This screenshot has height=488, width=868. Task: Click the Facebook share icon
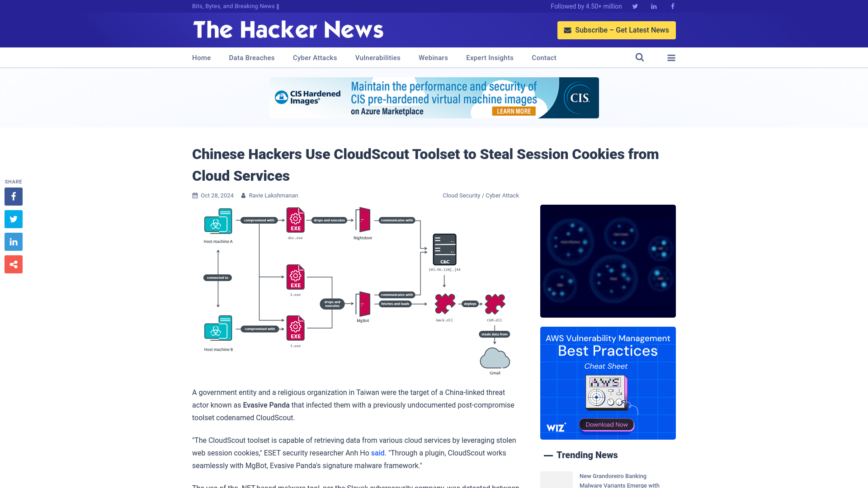pos(13,196)
